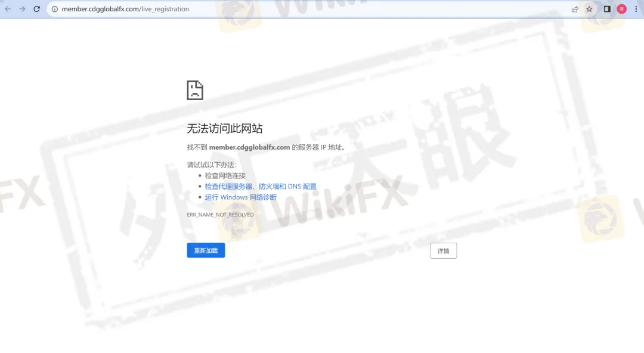Bookmark this page with the star icon
Viewport: 644px width, 353px height.
(589, 9)
